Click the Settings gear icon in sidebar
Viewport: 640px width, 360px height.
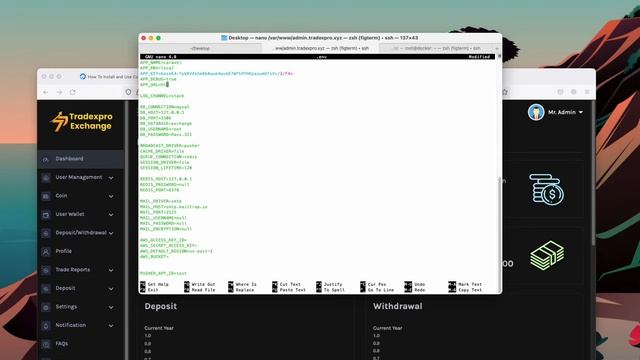(x=46, y=307)
